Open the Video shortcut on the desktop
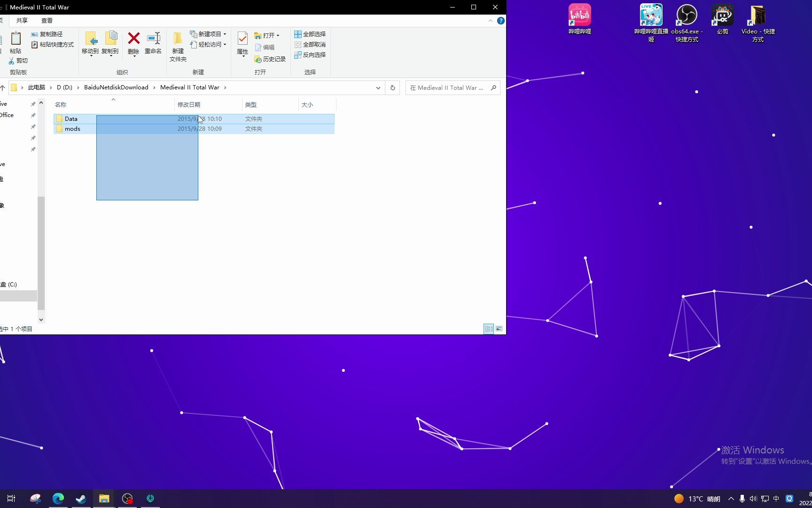 pyautogui.click(x=758, y=23)
